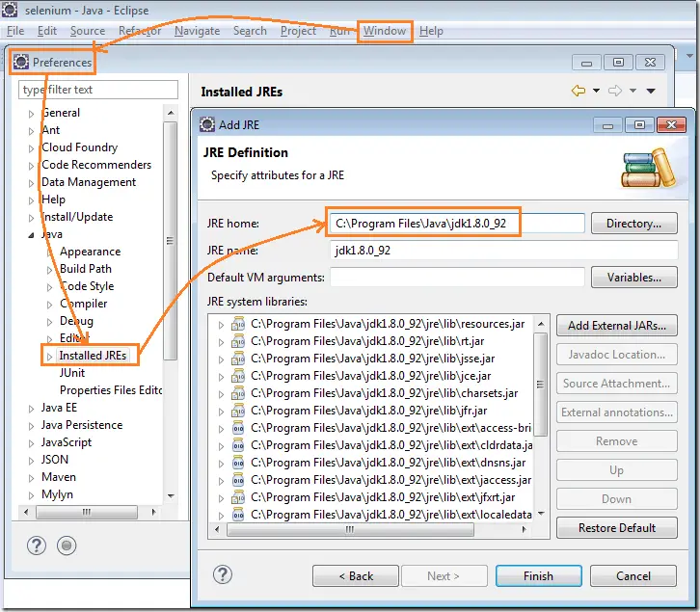Open the forward history dropdown arrow

point(633,91)
